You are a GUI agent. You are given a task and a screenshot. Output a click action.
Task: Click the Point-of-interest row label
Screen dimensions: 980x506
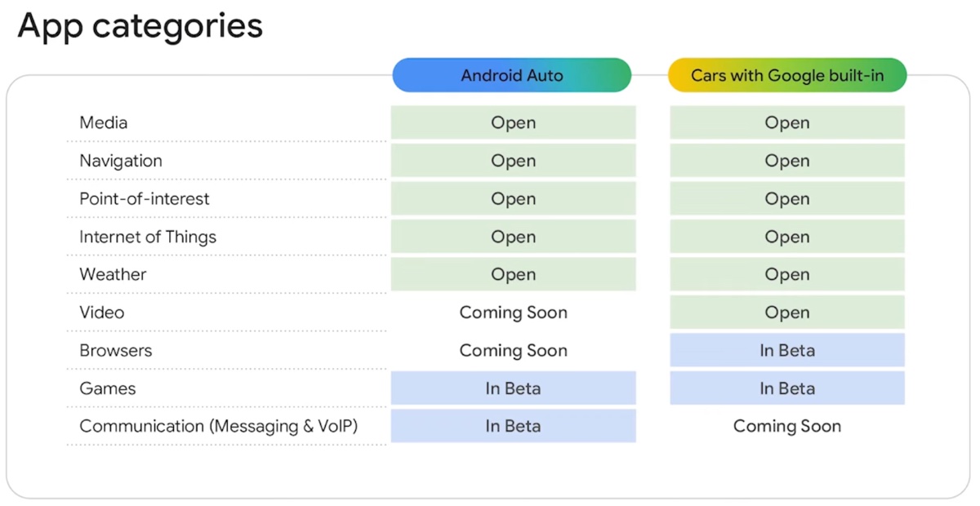[x=145, y=199]
